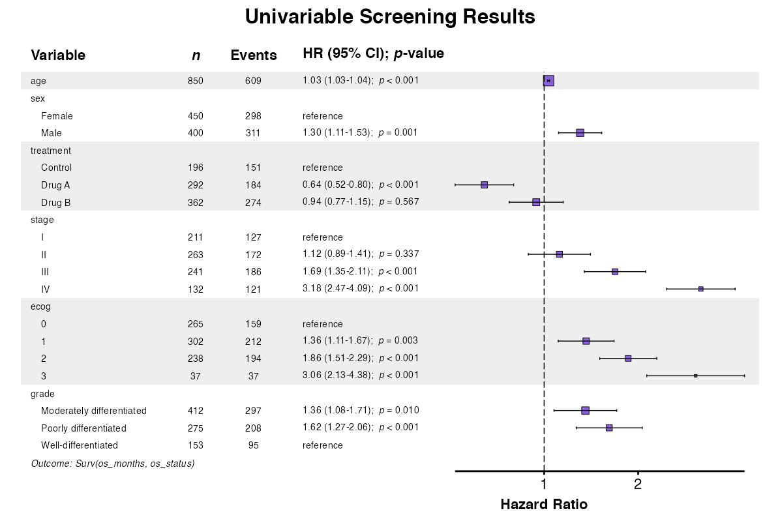This screenshot has width=780, height=532.
Task: Click the ecog 2 hazard ratio marker
Action: click(x=628, y=359)
